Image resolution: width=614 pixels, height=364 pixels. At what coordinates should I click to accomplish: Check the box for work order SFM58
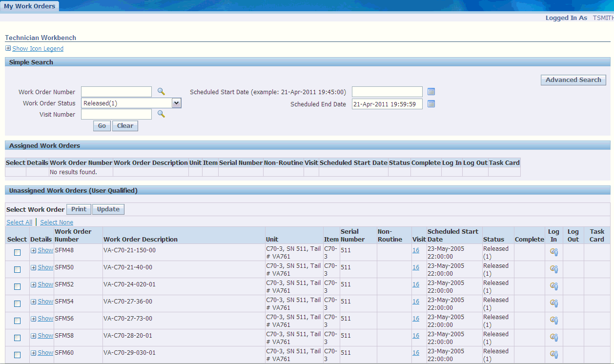point(18,338)
